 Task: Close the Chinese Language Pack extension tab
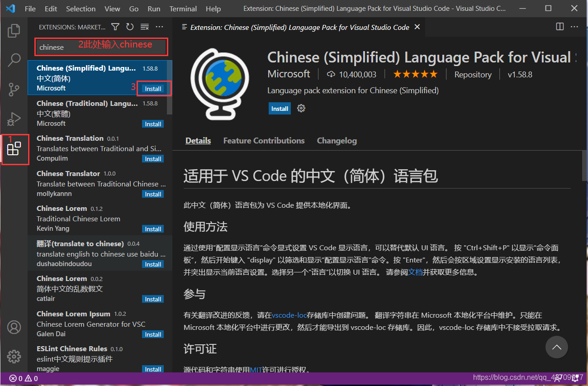[417, 27]
